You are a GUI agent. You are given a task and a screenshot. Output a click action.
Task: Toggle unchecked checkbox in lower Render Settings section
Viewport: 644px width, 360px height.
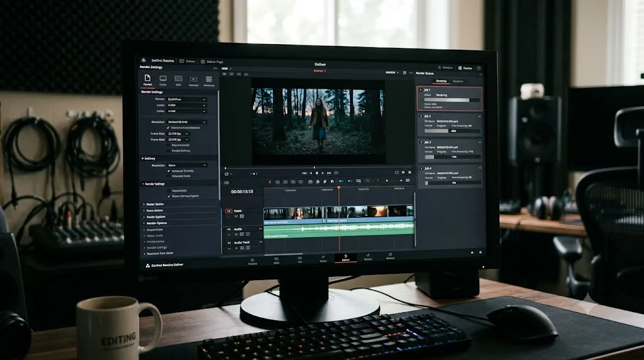point(169,191)
